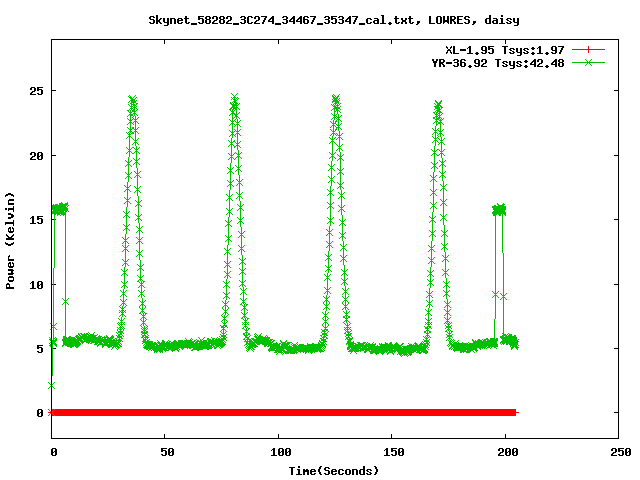
Task: Click the red XL data line at zero
Action: click(x=284, y=413)
